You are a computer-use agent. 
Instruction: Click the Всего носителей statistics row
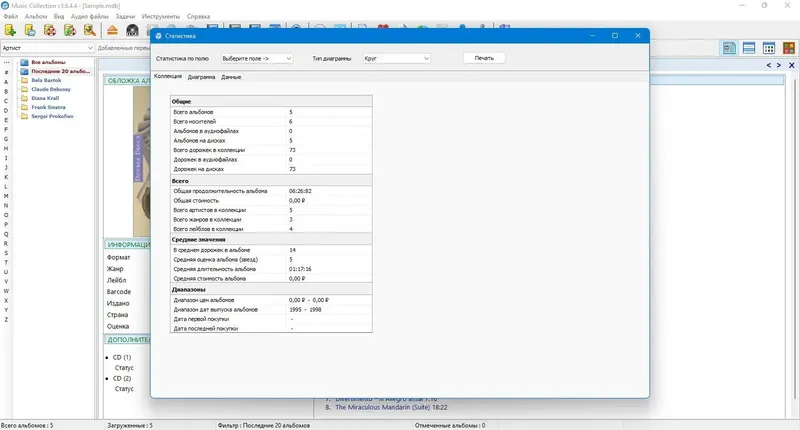tap(271, 121)
